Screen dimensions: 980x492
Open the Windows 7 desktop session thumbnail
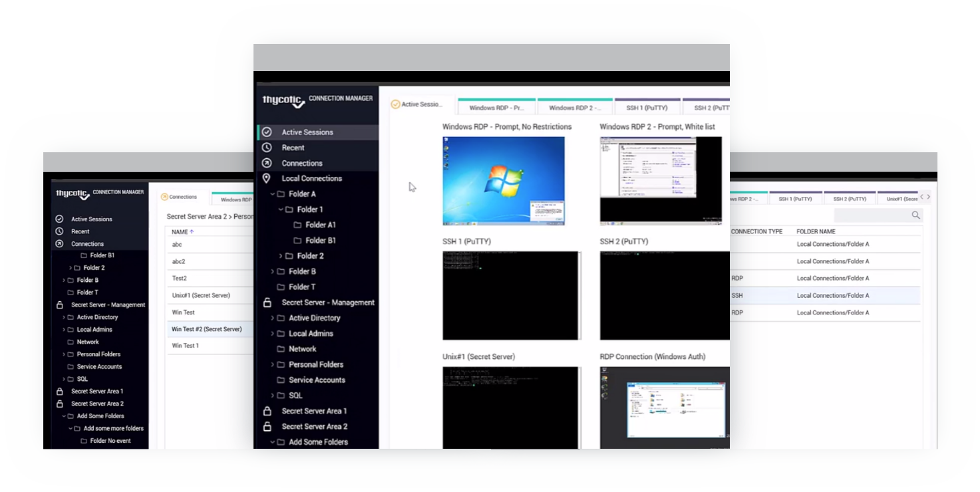tap(504, 181)
